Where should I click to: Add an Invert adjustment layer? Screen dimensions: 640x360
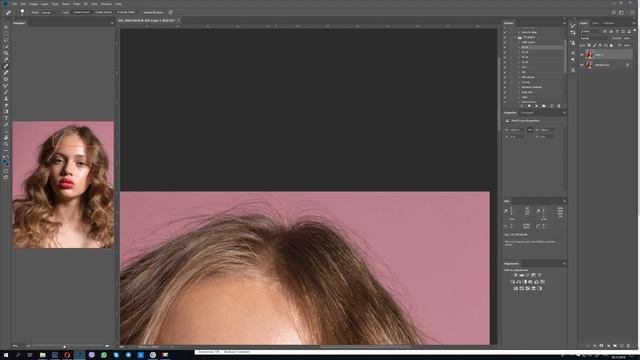(x=516, y=289)
